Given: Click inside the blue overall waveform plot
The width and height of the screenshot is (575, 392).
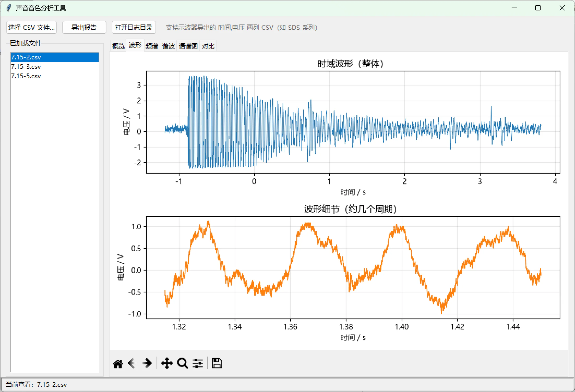Looking at the screenshot, I should point(353,122).
